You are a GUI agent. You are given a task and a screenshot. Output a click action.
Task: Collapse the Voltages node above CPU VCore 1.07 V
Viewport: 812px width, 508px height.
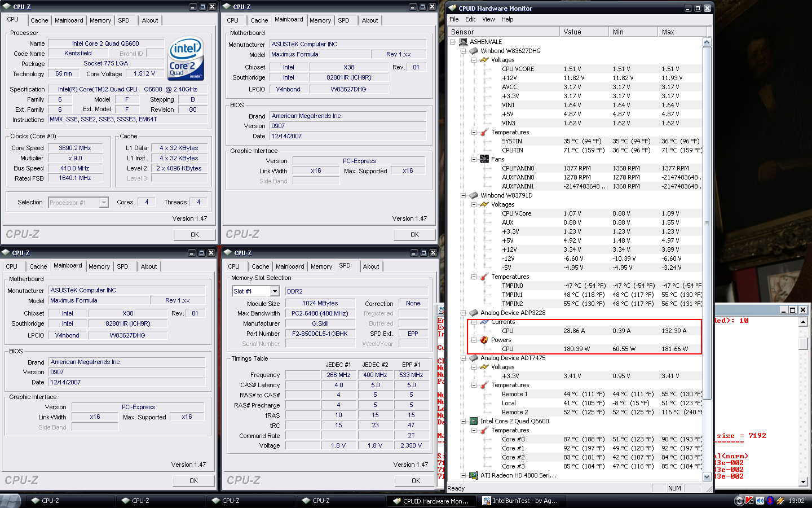(x=474, y=204)
